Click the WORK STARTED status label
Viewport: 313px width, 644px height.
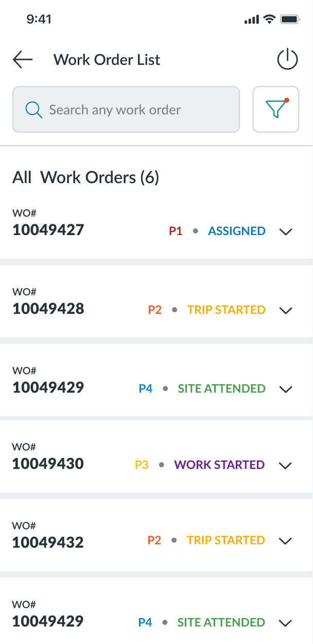point(219,465)
